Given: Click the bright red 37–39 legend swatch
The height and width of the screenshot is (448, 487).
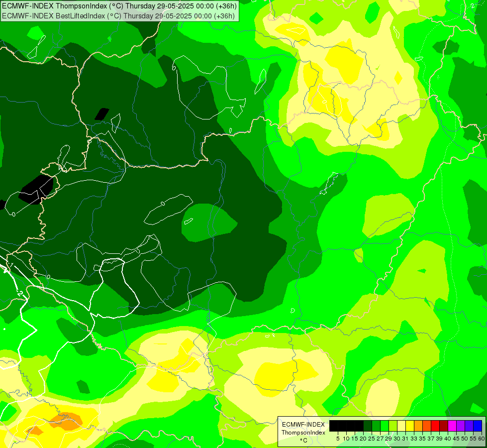Looking at the screenshot, I should coord(435,426).
